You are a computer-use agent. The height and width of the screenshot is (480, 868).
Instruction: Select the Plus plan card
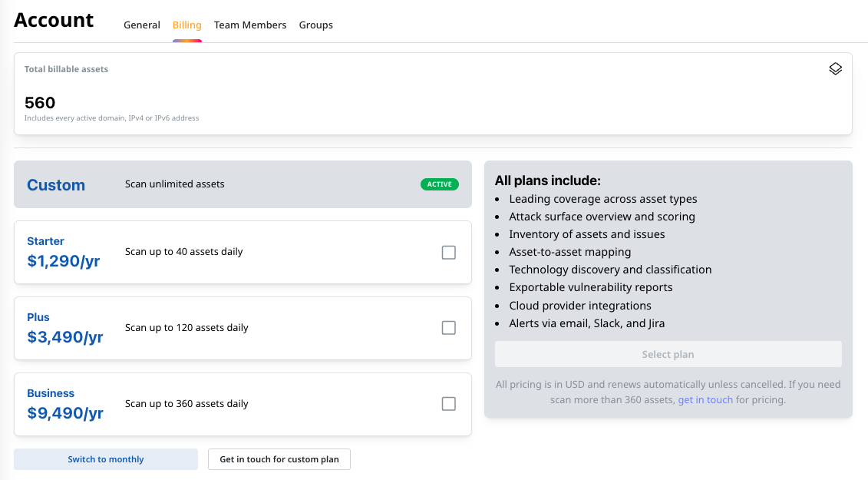(x=243, y=328)
